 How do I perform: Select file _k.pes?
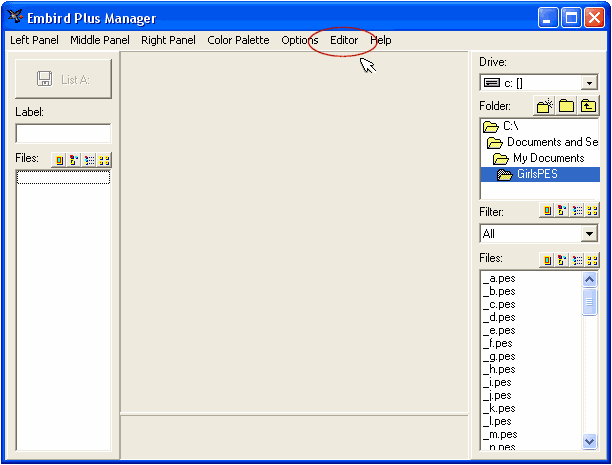tap(499, 408)
